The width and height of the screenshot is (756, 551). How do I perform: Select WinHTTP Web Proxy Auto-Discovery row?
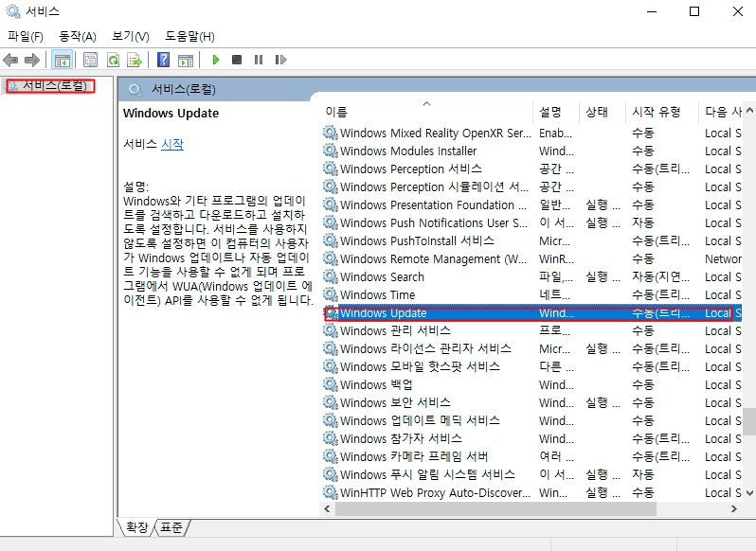pyautogui.click(x=531, y=492)
